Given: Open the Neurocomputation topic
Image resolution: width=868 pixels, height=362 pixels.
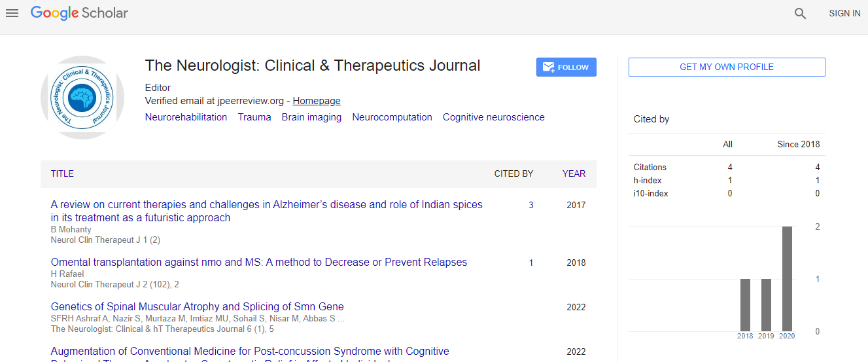Looking at the screenshot, I should 392,117.
